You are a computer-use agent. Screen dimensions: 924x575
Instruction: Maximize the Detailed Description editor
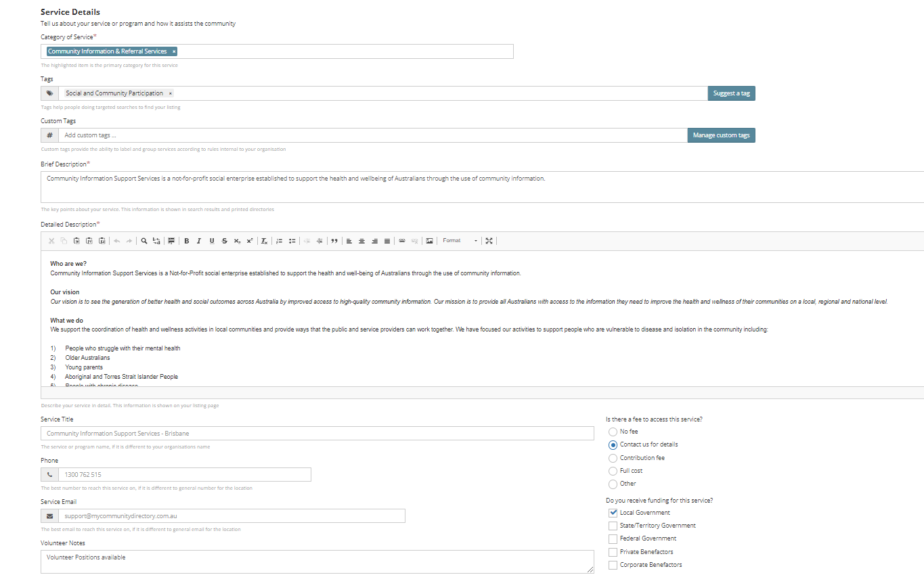489,241
